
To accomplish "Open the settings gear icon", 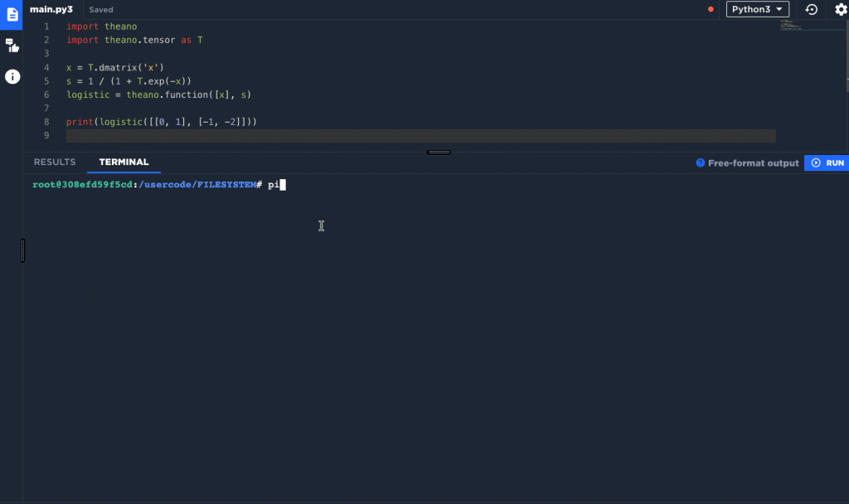I will click(841, 9).
